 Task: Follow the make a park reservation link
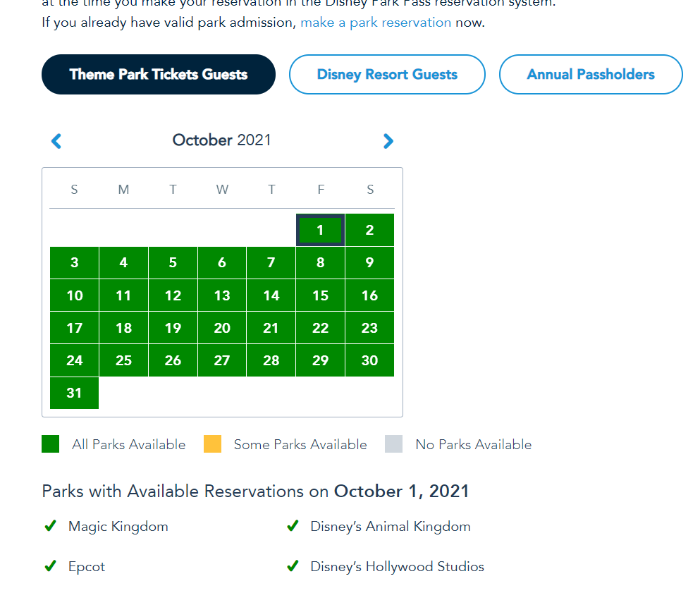376,23
